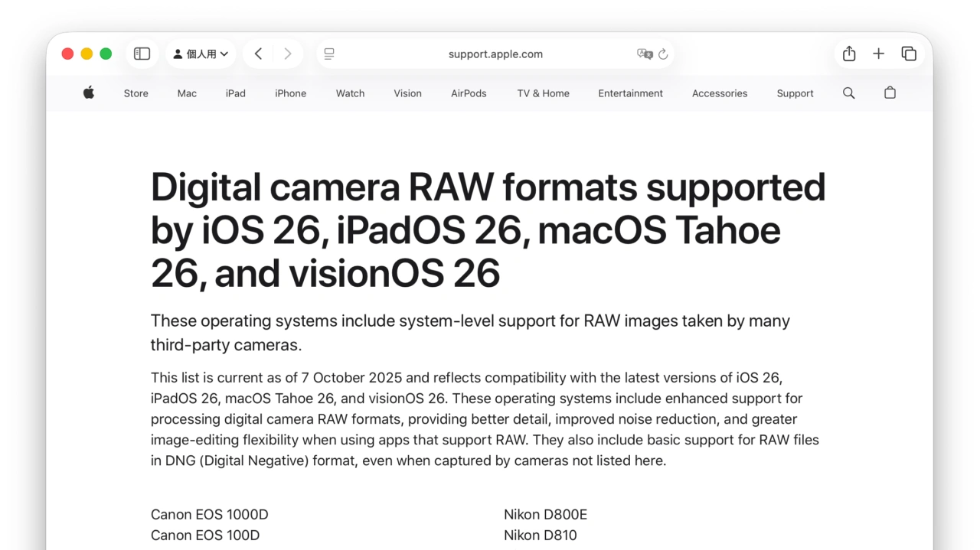Click the Apple logo in the navigation bar
Image resolution: width=980 pixels, height=550 pixels.
tap(89, 93)
